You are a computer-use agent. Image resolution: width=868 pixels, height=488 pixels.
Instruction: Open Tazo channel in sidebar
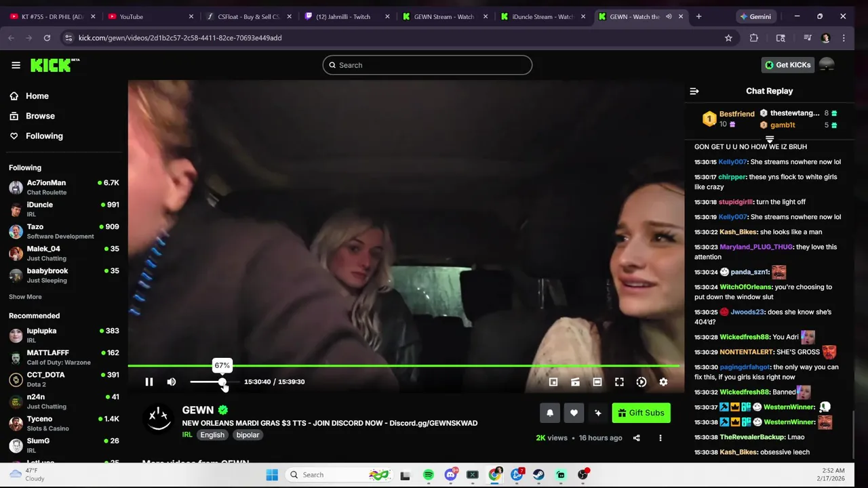[x=64, y=231]
